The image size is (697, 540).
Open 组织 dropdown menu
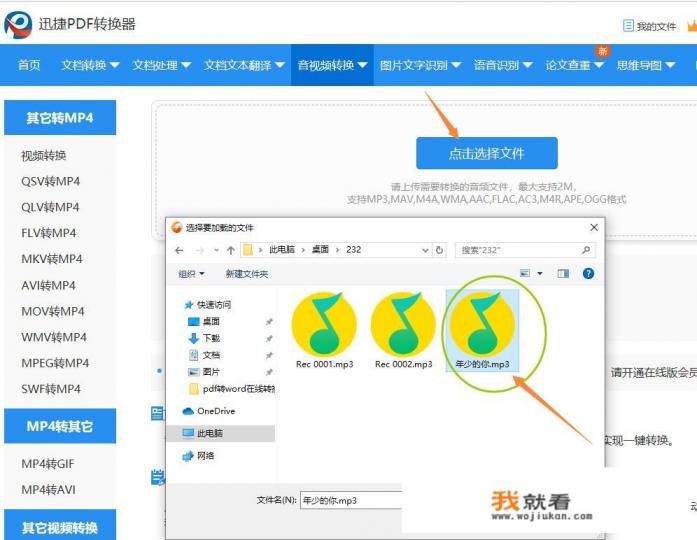click(191, 274)
